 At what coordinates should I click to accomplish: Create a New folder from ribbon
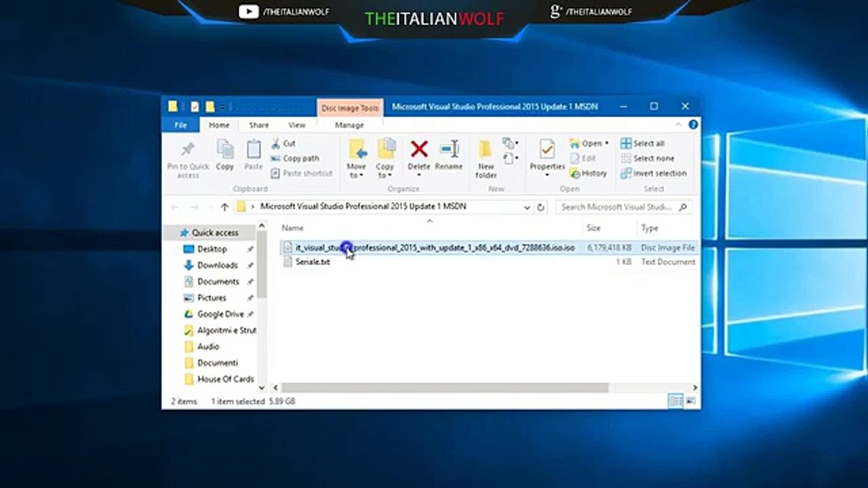tap(486, 159)
